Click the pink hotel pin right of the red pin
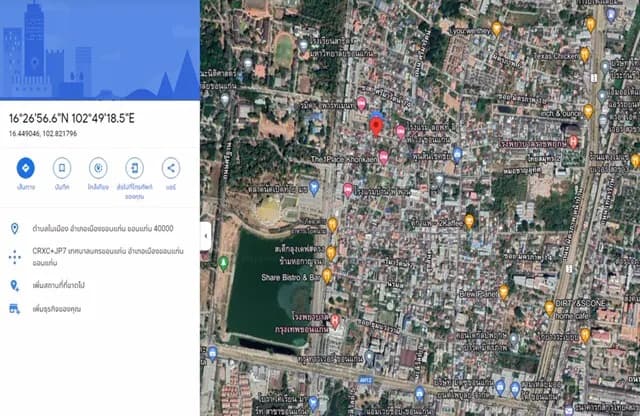 [400, 131]
